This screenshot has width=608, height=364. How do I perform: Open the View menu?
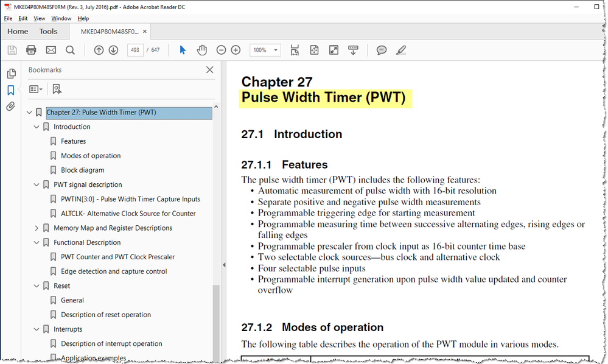39,18
